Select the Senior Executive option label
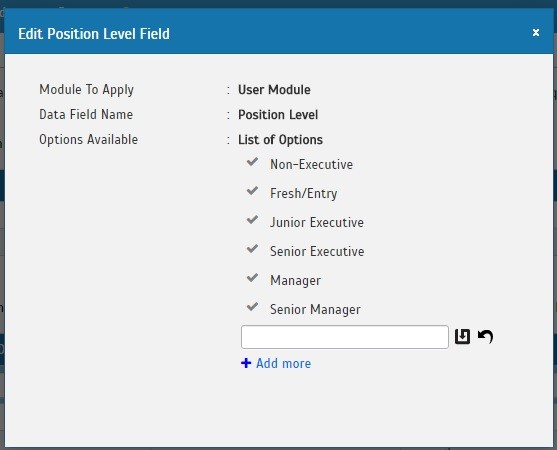 point(317,251)
